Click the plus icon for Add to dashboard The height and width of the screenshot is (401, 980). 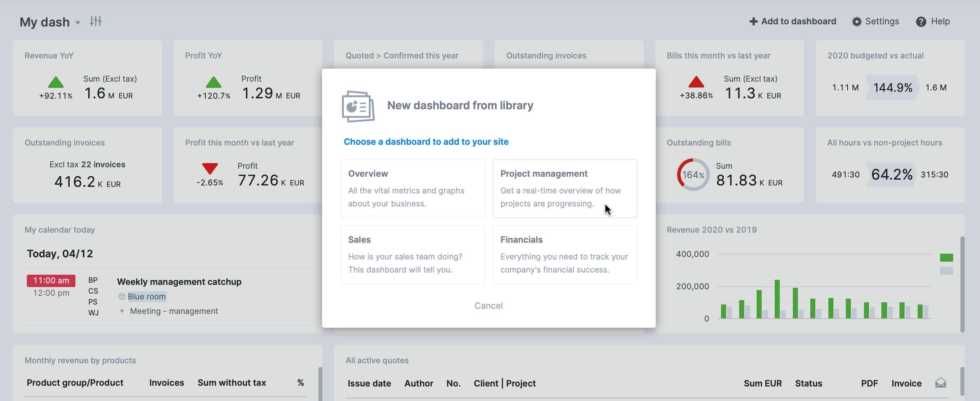click(x=753, y=21)
